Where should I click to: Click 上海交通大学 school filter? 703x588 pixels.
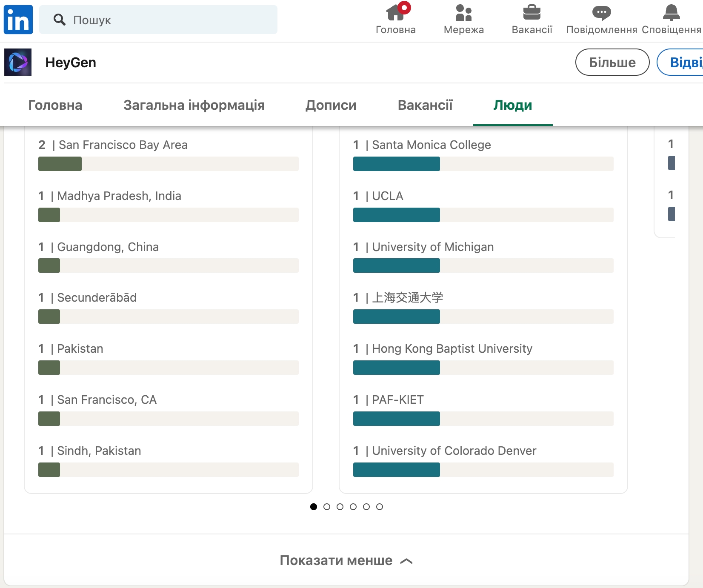pyautogui.click(x=483, y=307)
